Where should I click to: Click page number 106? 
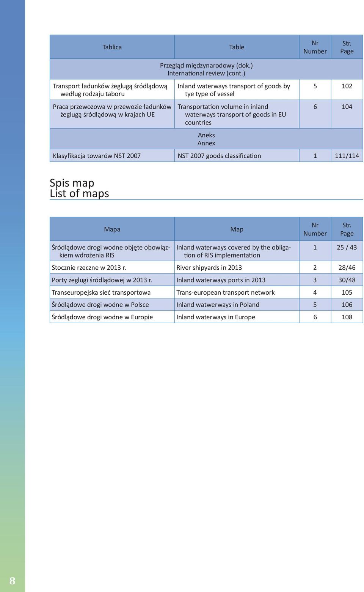(347, 305)
